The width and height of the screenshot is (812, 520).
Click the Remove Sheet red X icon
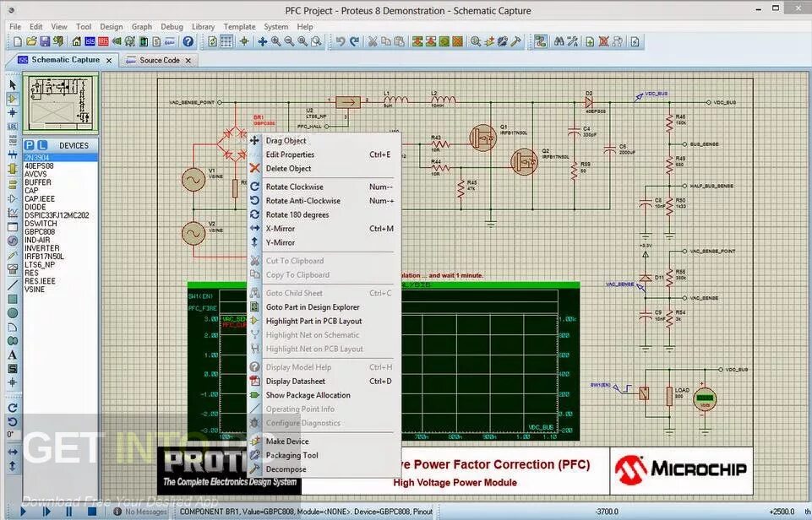603,41
